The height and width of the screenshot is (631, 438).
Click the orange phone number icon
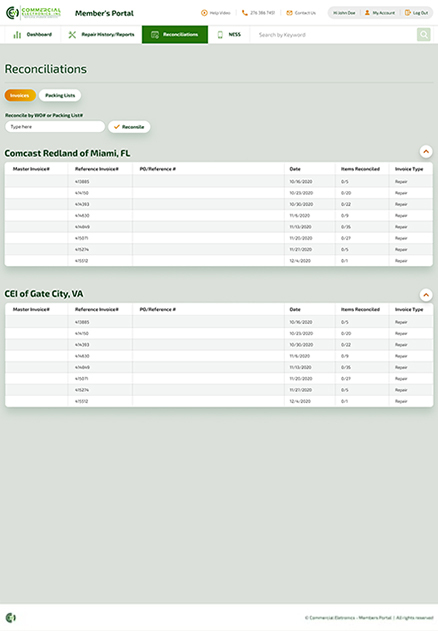pyautogui.click(x=244, y=13)
